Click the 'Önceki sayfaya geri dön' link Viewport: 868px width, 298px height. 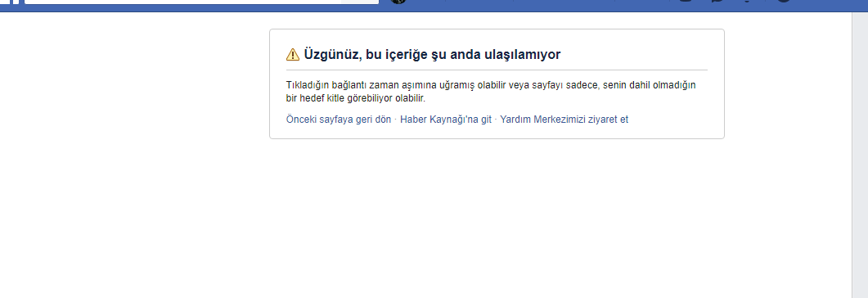[338, 119]
